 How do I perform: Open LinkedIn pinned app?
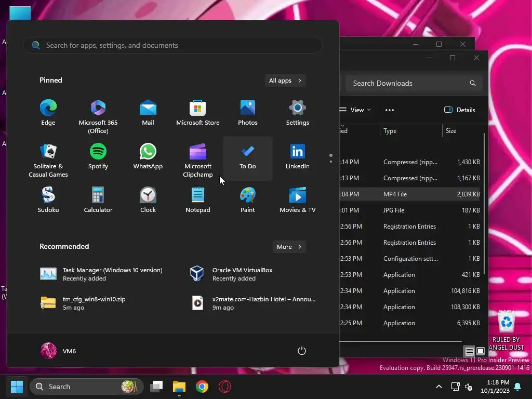298,157
